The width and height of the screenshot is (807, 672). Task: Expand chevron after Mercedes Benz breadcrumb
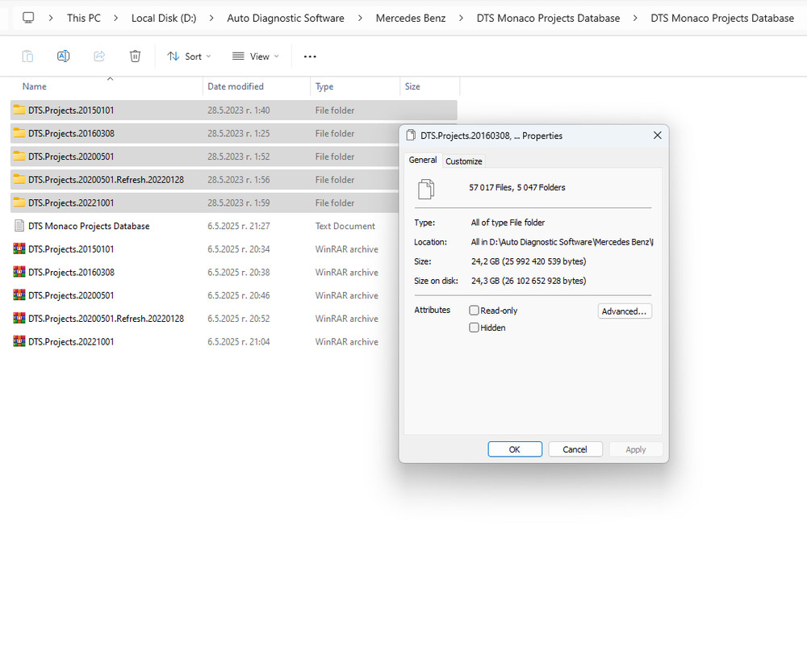[461, 18]
